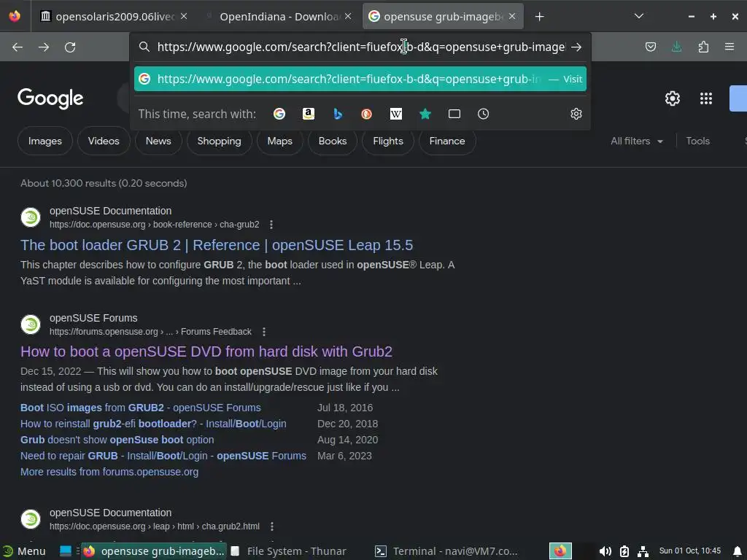Filter results by Flights
The image size is (747, 560).
(x=388, y=141)
